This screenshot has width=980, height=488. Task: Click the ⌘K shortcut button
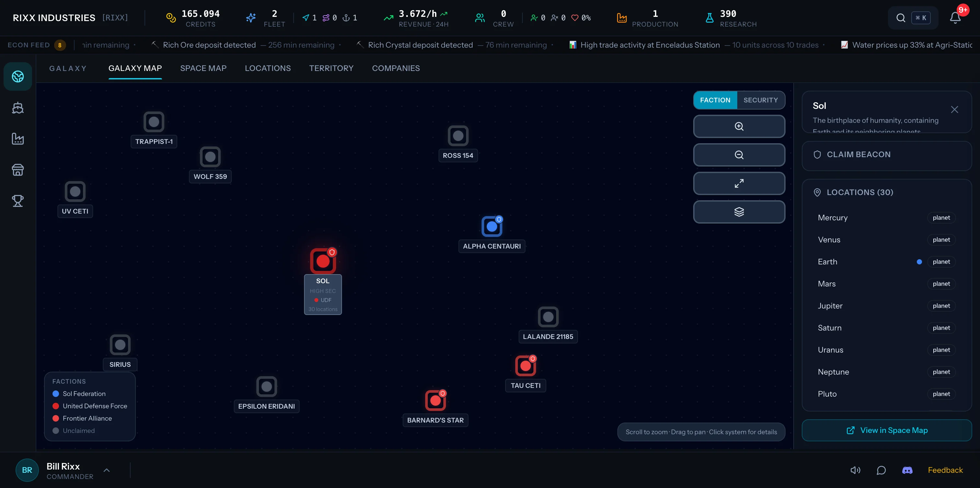click(x=921, y=18)
